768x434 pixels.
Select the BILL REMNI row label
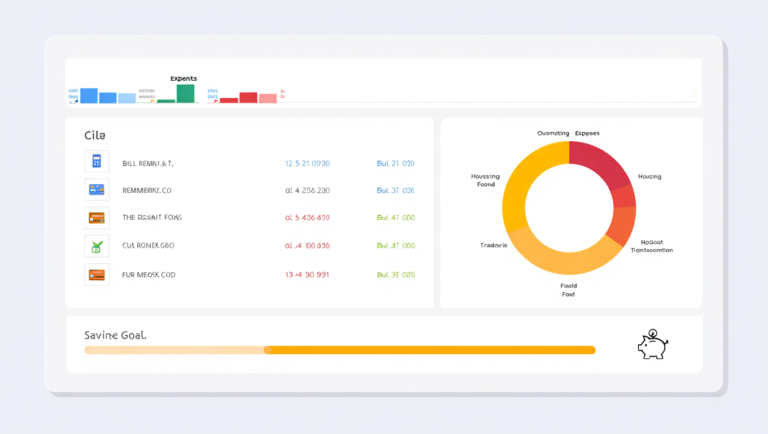(x=148, y=164)
